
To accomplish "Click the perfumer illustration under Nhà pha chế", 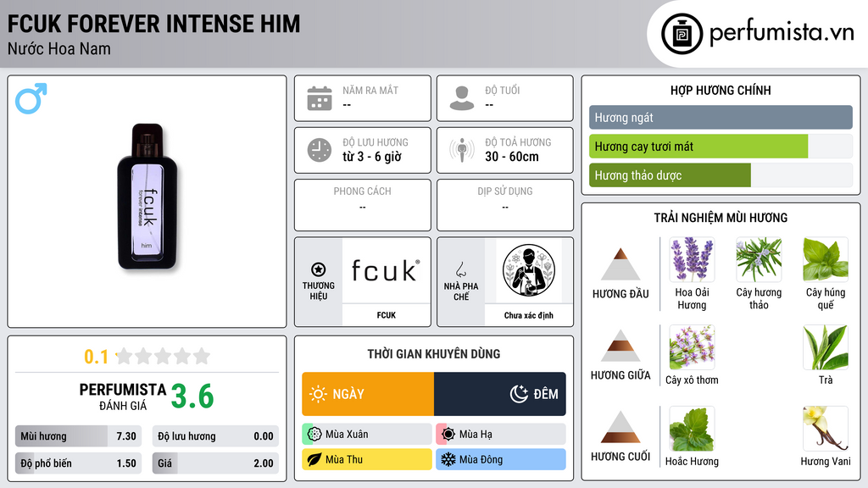I will 529,270.
